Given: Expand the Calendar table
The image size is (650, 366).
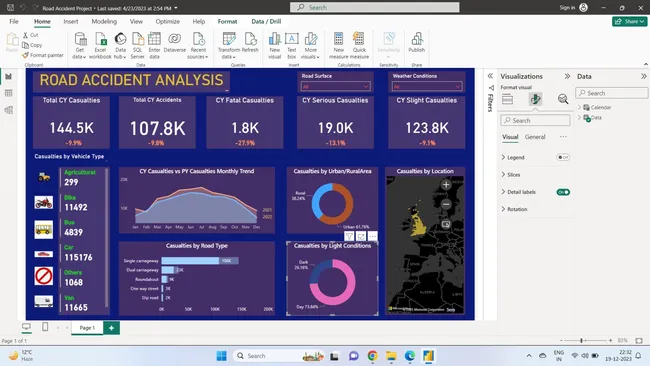Looking at the screenshot, I should point(579,107).
